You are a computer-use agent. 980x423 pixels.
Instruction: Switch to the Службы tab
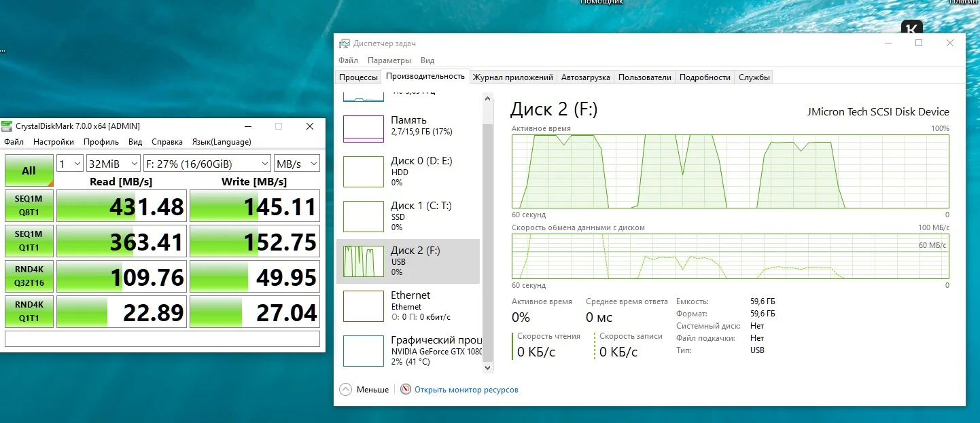point(754,77)
